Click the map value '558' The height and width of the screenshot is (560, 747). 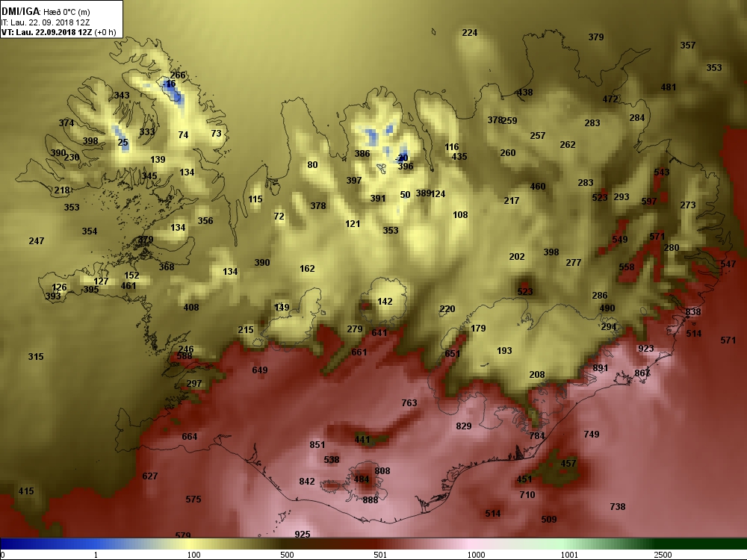[627, 267]
